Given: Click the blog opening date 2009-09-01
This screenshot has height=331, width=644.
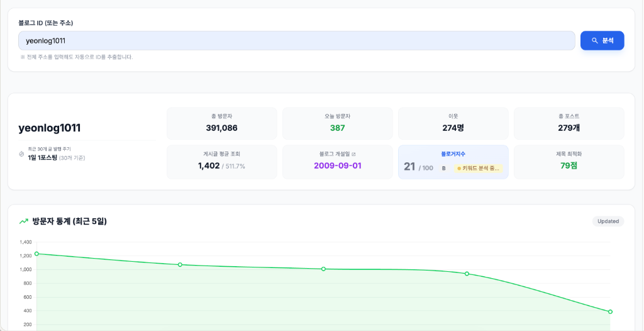Looking at the screenshot, I should 338,165.
